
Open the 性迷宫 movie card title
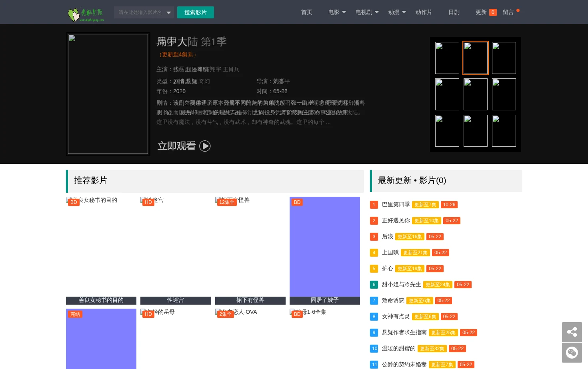click(176, 300)
